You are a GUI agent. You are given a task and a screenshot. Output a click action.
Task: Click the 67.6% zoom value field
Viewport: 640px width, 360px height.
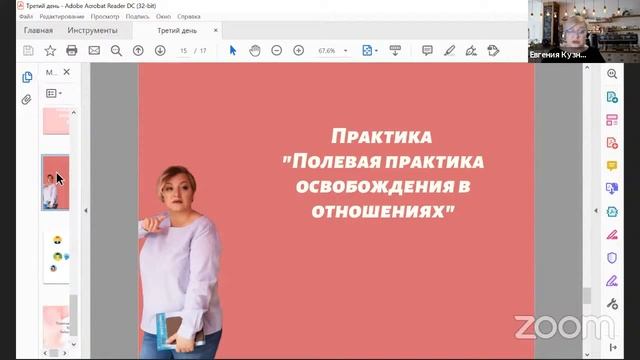(x=327, y=51)
